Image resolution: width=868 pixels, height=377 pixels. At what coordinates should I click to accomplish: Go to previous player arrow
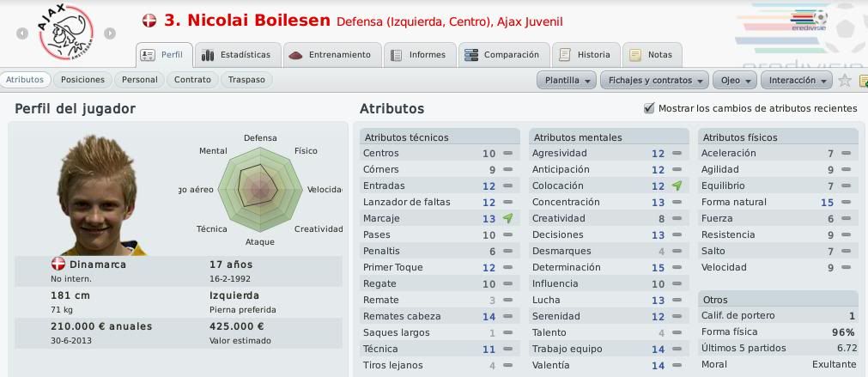pyautogui.click(x=22, y=33)
